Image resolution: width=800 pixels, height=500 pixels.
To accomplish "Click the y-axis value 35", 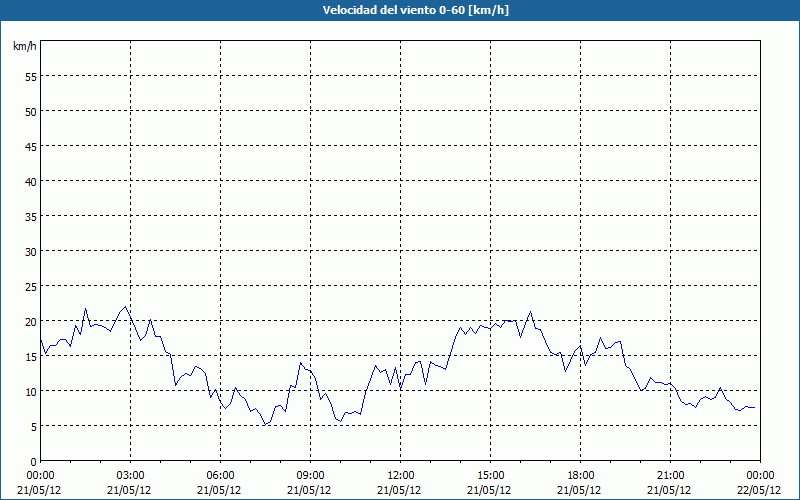I will tap(31, 217).
